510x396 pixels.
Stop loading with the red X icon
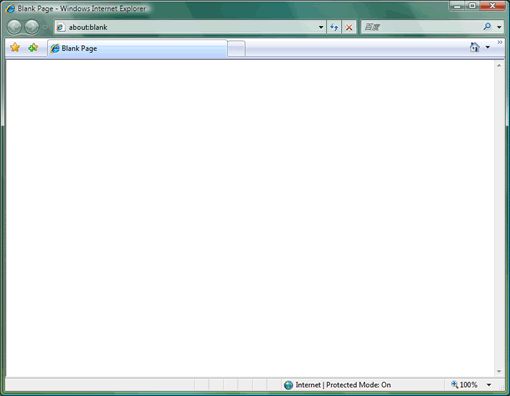pos(349,27)
